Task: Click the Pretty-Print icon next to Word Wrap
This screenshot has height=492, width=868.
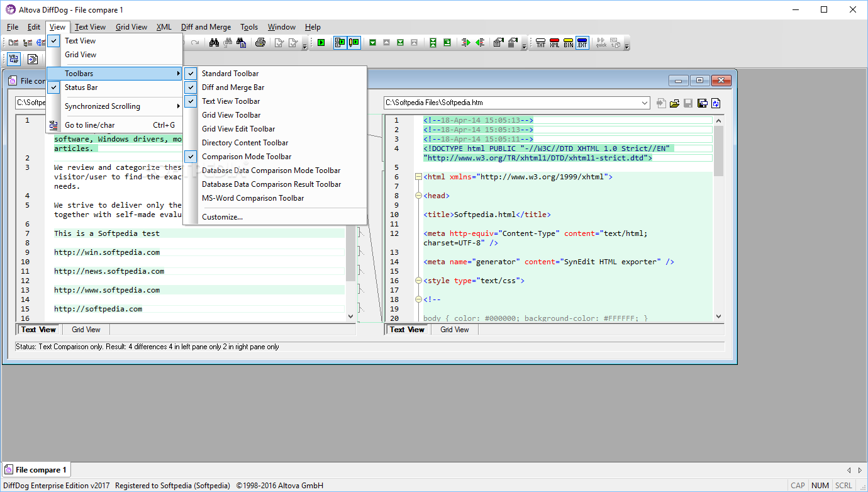Action: pos(33,59)
